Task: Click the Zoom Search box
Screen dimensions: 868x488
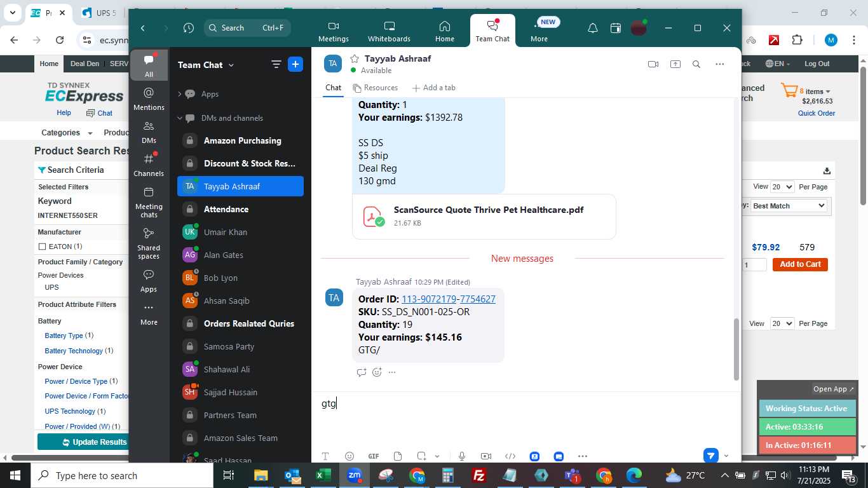Action: click(x=248, y=28)
